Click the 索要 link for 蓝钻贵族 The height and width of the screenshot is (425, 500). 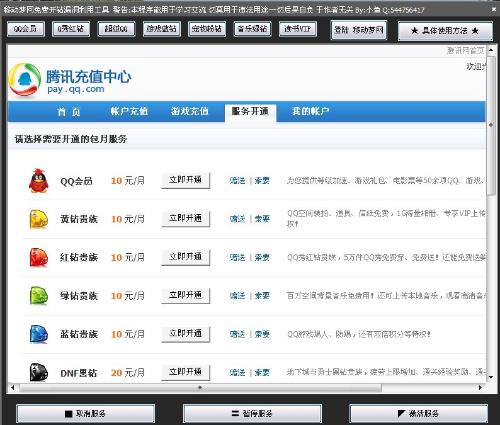262,334
